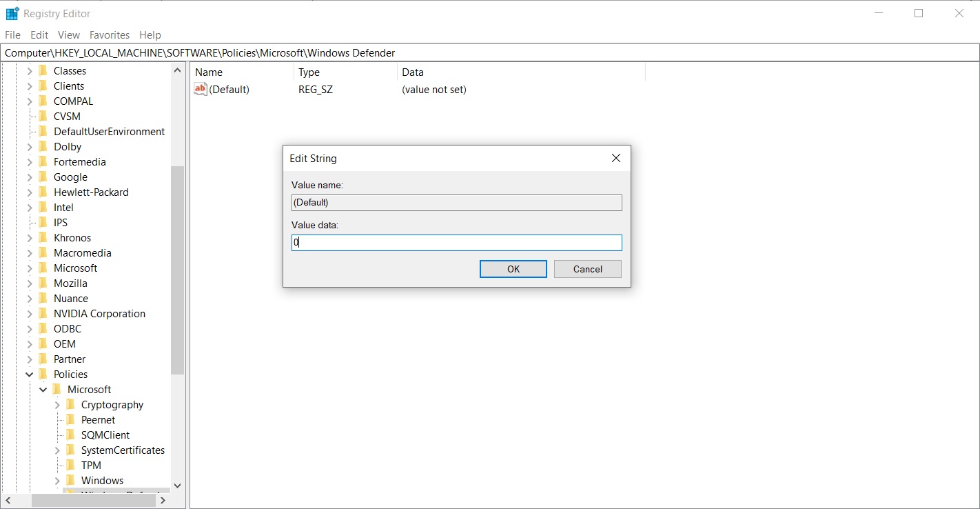Collapse the Microsoft node under Policies

[43, 389]
